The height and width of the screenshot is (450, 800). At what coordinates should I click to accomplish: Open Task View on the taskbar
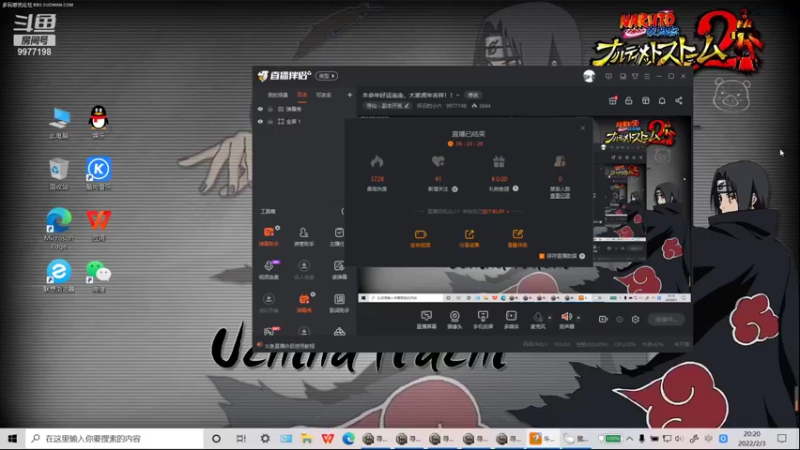(241, 439)
